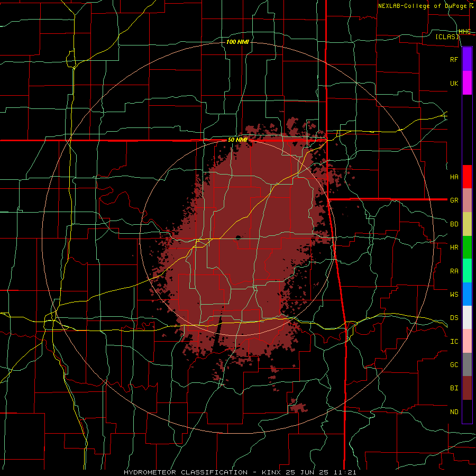This screenshot has height=476, width=476.
Task: Click the BI legend label
Action: [x=454, y=388]
